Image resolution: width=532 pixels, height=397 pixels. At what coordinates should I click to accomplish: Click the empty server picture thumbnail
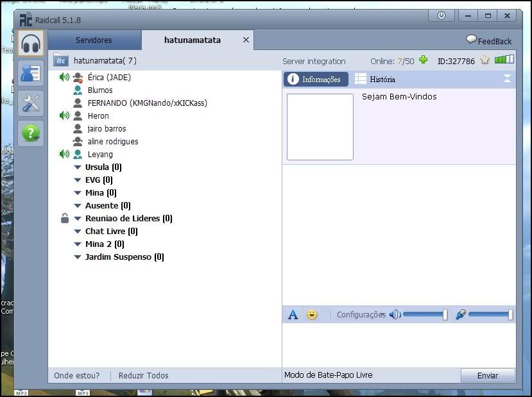[320, 127]
